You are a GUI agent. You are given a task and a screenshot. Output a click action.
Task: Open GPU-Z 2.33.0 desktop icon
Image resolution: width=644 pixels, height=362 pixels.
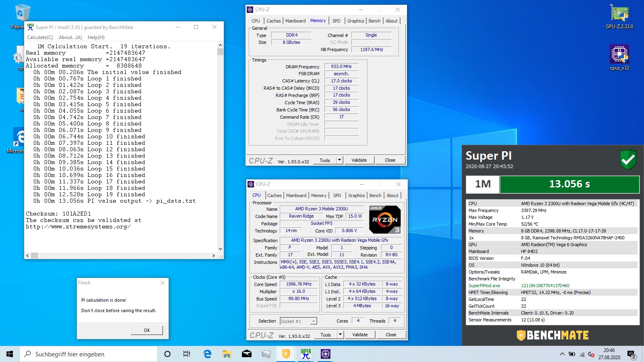coord(619,17)
